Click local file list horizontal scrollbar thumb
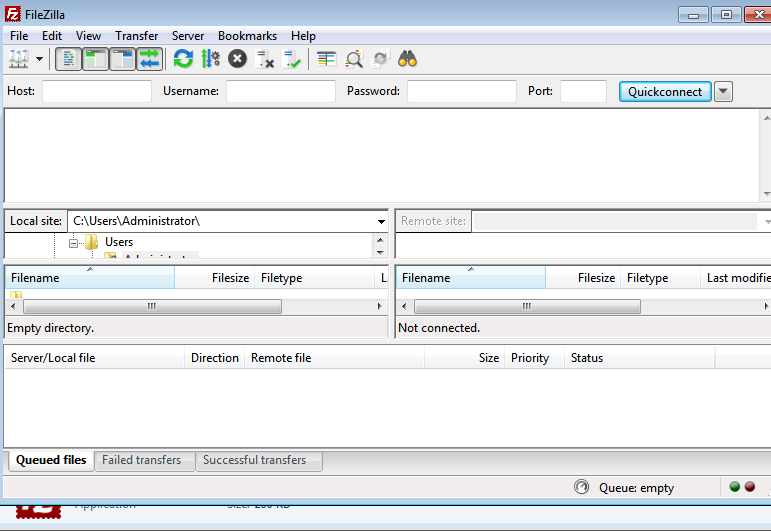Viewport: 771px width, 531px height. 152,306
